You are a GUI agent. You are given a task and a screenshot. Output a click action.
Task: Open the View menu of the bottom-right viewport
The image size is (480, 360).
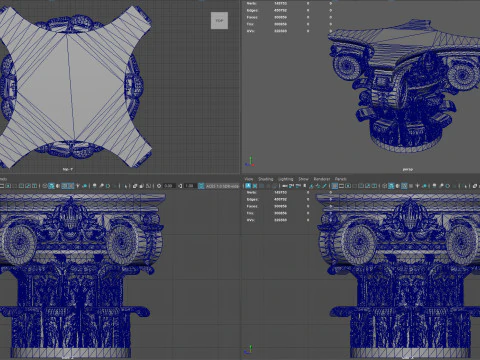point(249,179)
